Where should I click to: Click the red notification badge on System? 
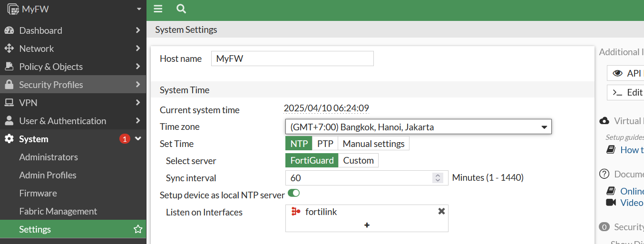point(125,139)
